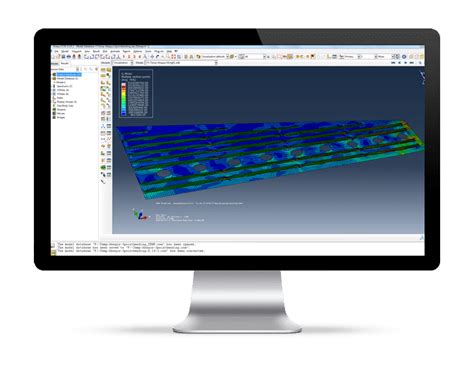Switch to the Results tab
Image resolution: width=474 pixels, height=372 pixels.
64,63
